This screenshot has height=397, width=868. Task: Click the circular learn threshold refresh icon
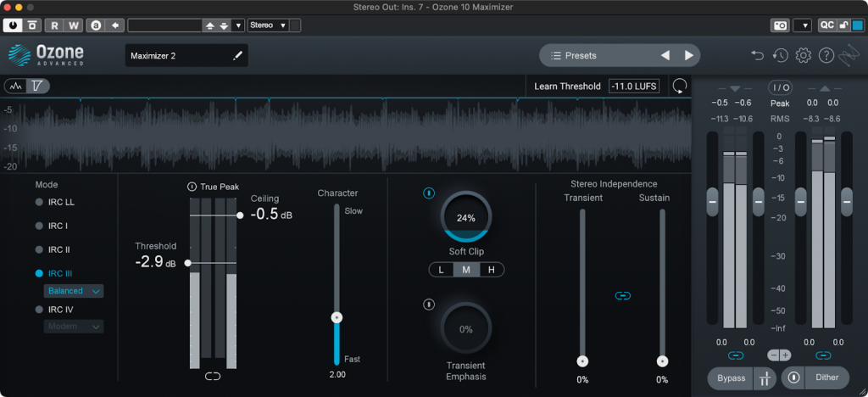(680, 87)
